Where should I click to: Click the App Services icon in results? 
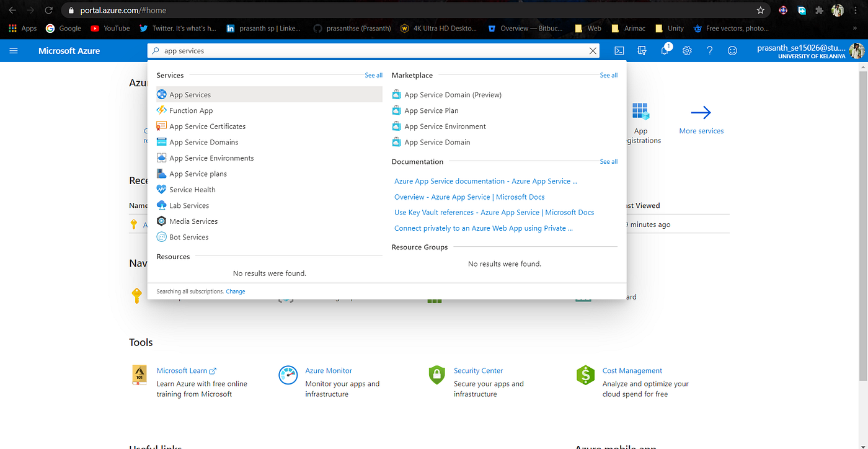[x=161, y=94]
